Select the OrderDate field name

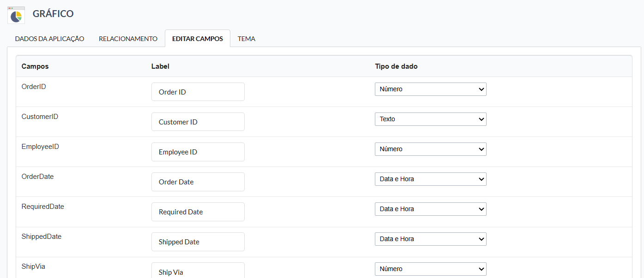pyautogui.click(x=37, y=176)
